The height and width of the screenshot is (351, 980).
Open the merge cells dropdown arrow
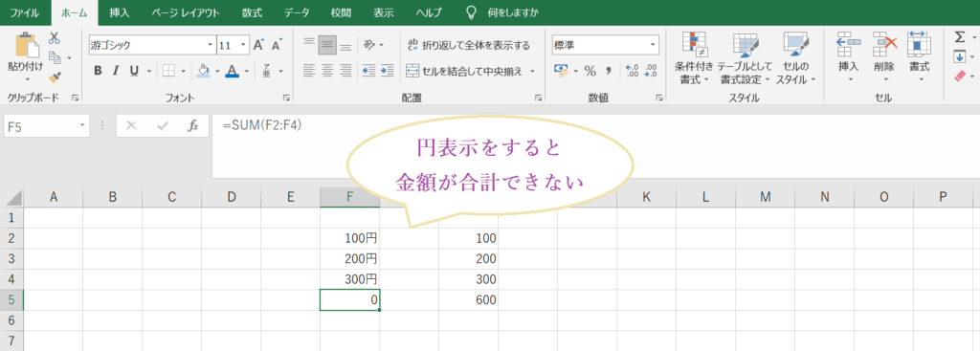pos(532,71)
